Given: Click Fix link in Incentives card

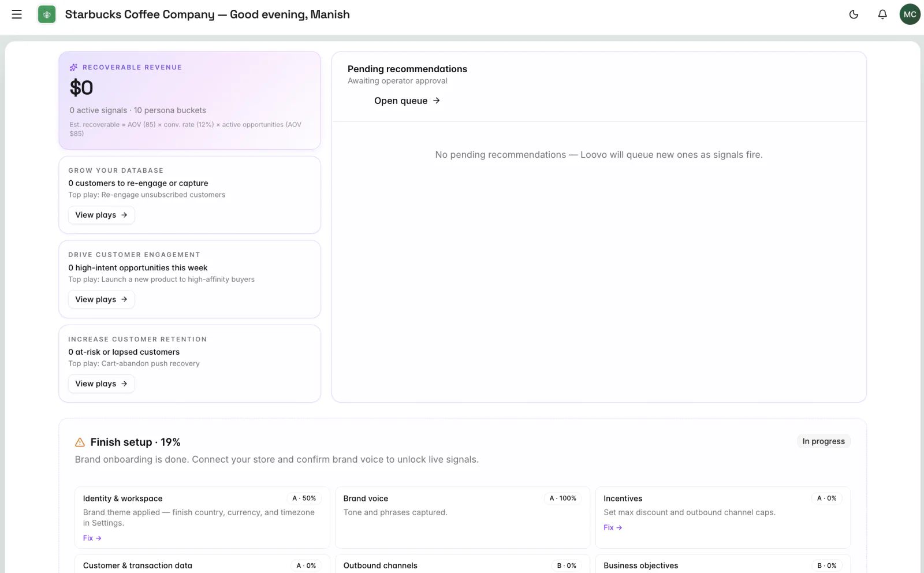Looking at the screenshot, I should 613,527.
